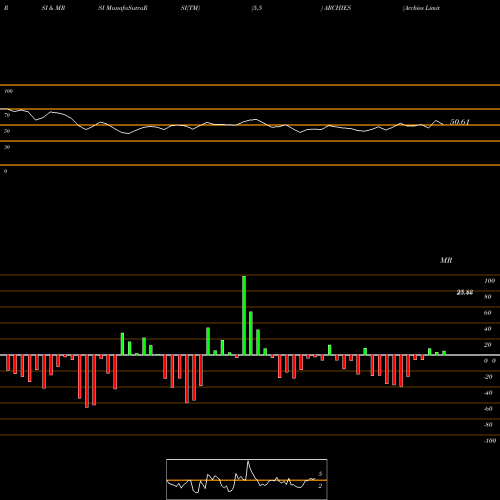Click the -60 label on the MR axis
The image size is (500, 500).
tap(488, 409)
